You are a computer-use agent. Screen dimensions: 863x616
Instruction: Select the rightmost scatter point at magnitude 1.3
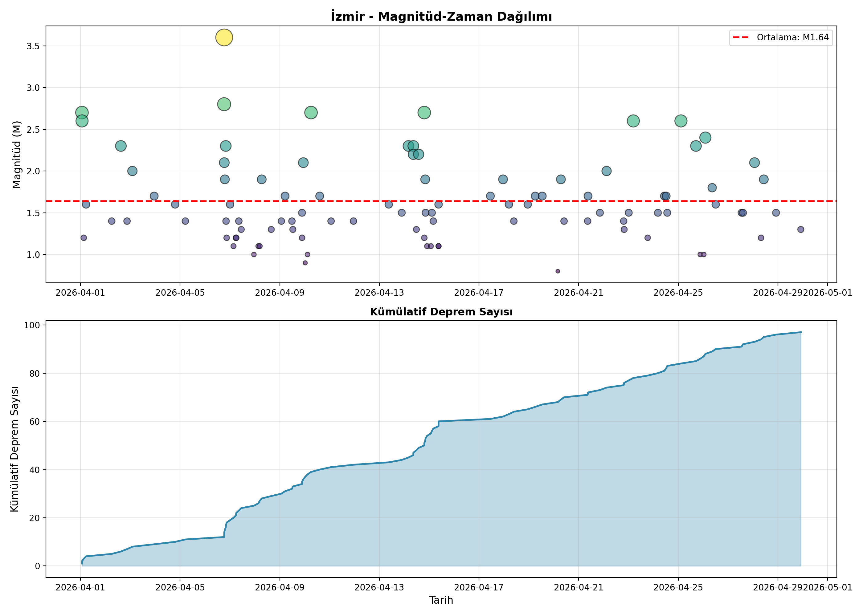click(801, 229)
